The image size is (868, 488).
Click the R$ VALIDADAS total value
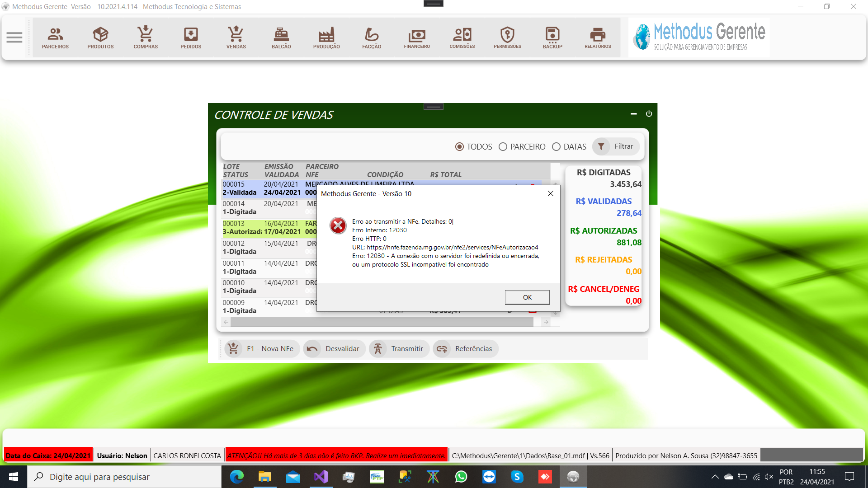tap(629, 213)
